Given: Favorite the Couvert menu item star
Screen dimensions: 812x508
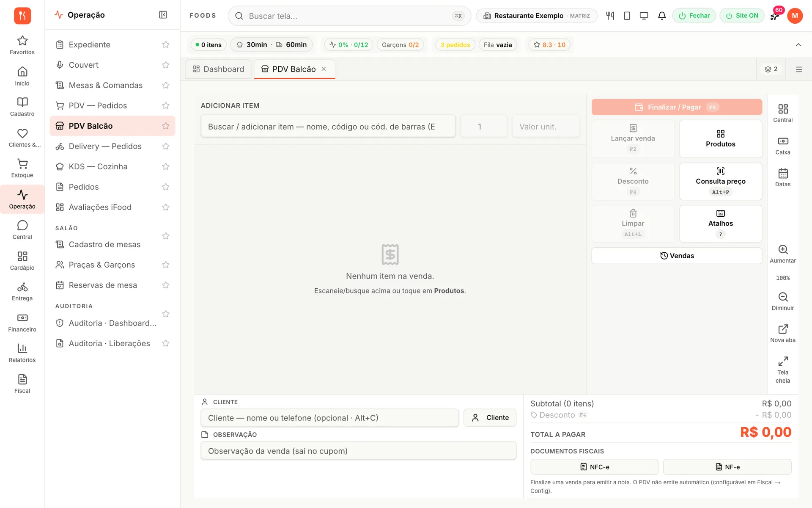Looking at the screenshot, I should pos(166,65).
